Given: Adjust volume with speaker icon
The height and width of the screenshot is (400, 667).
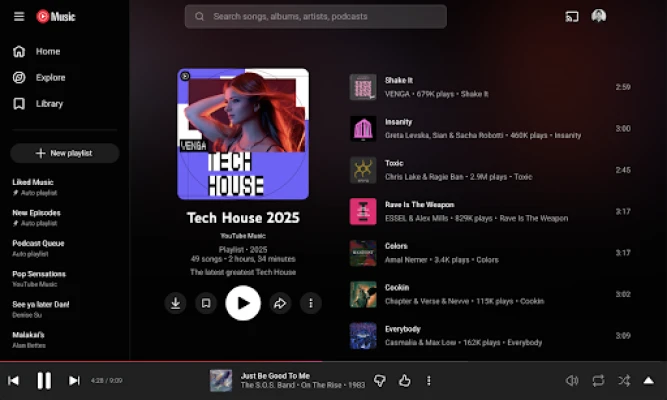Looking at the screenshot, I should [x=572, y=380].
